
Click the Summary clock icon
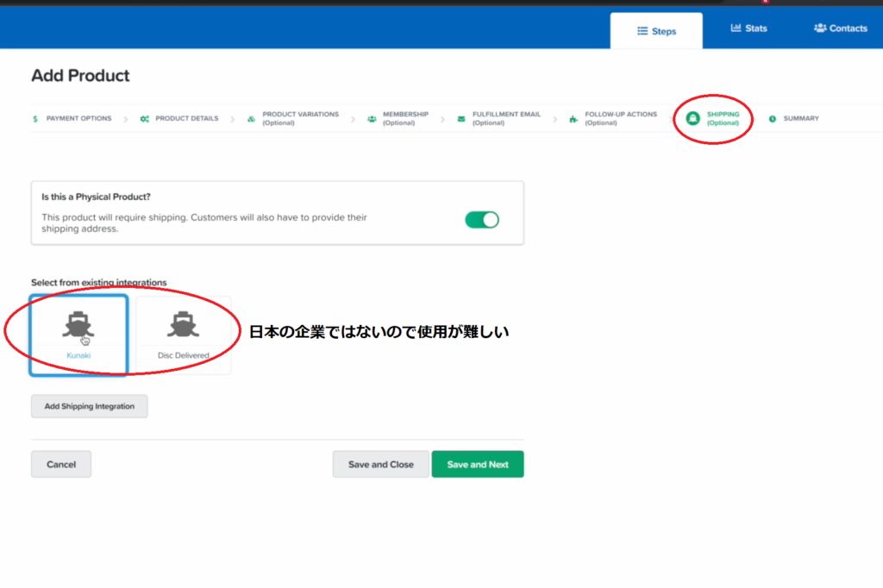point(773,119)
